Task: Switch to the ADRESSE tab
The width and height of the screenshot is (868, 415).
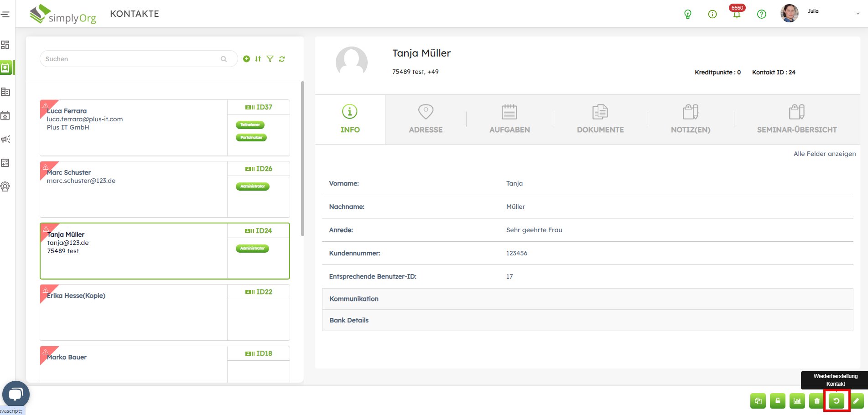Action: [x=426, y=119]
